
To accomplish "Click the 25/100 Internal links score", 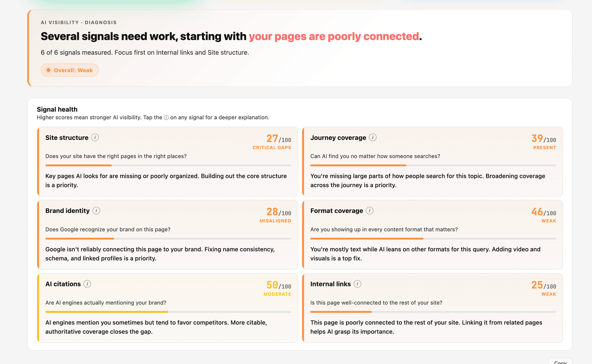I will click(x=544, y=285).
